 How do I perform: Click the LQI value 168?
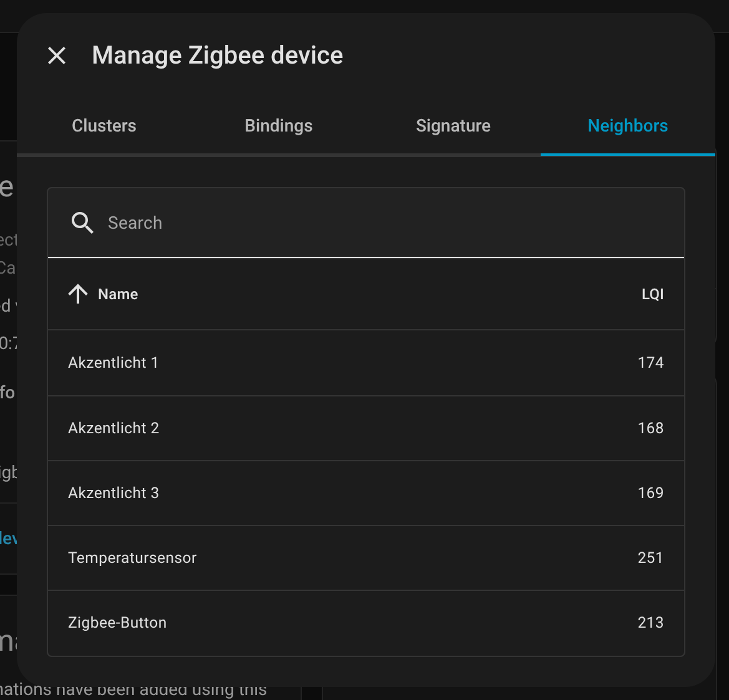click(x=650, y=428)
